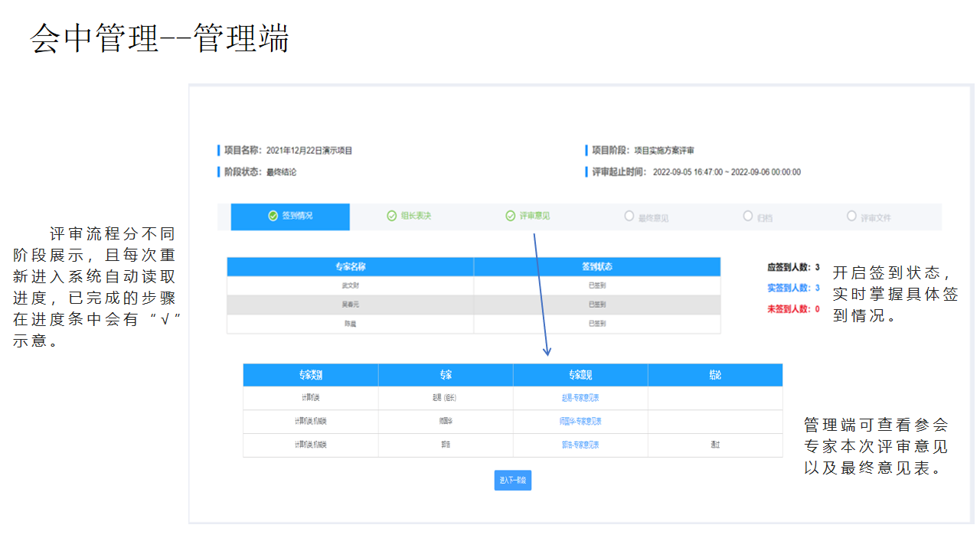Click the green checkmark icon beside 评审意见
The width and height of the screenshot is (980, 551).
tap(511, 217)
